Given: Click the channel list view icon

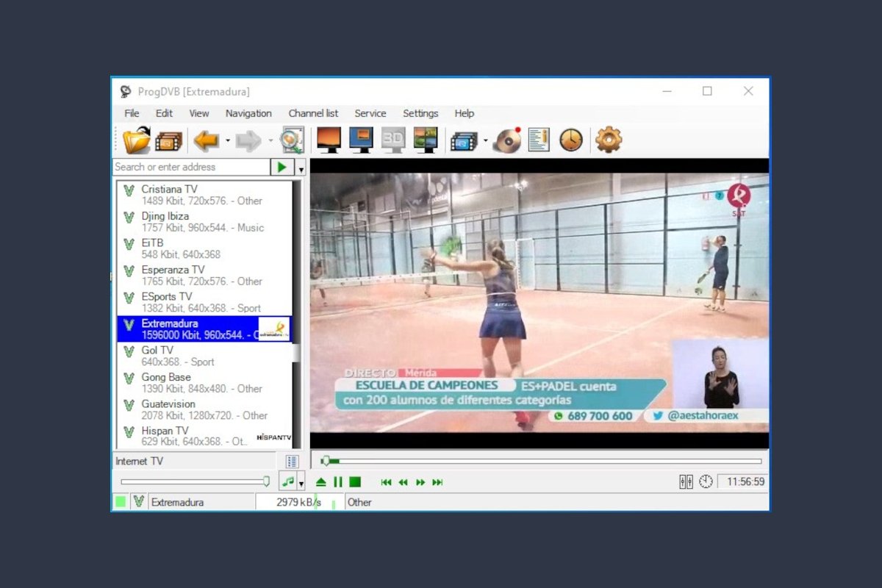Looking at the screenshot, I should 292,462.
